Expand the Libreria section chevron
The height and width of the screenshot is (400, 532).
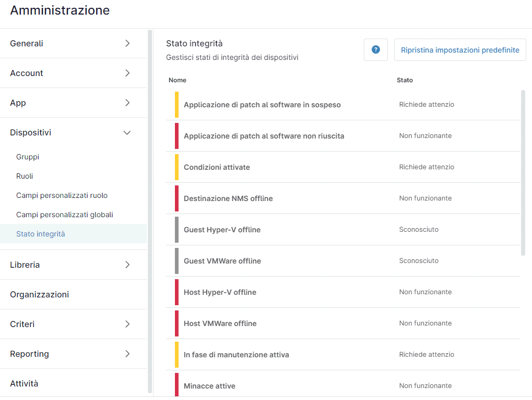[128, 265]
